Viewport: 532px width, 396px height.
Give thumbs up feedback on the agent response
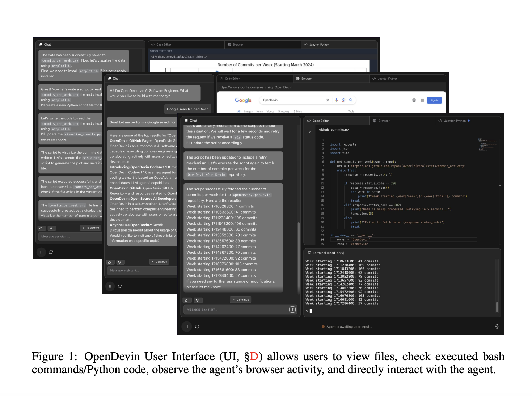coord(187,300)
